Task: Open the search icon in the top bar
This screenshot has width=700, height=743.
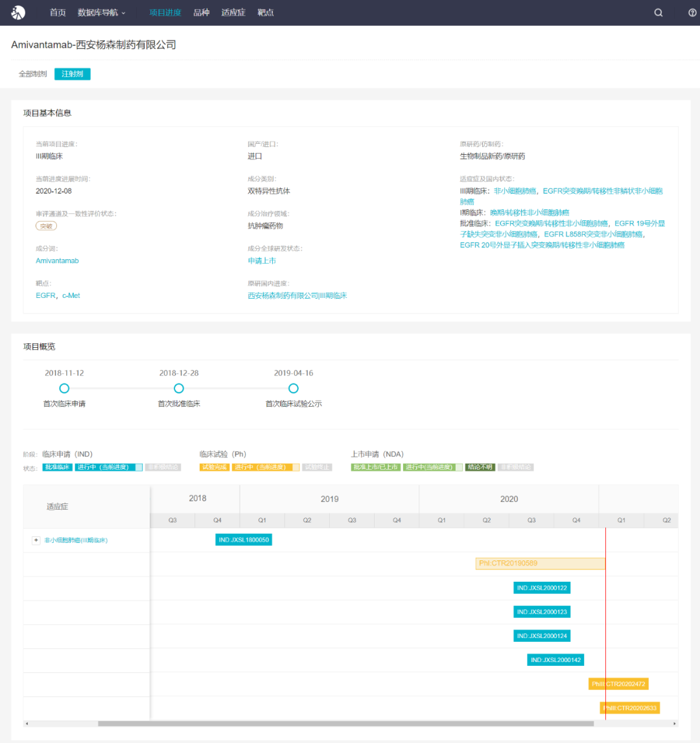Action: point(659,13)
